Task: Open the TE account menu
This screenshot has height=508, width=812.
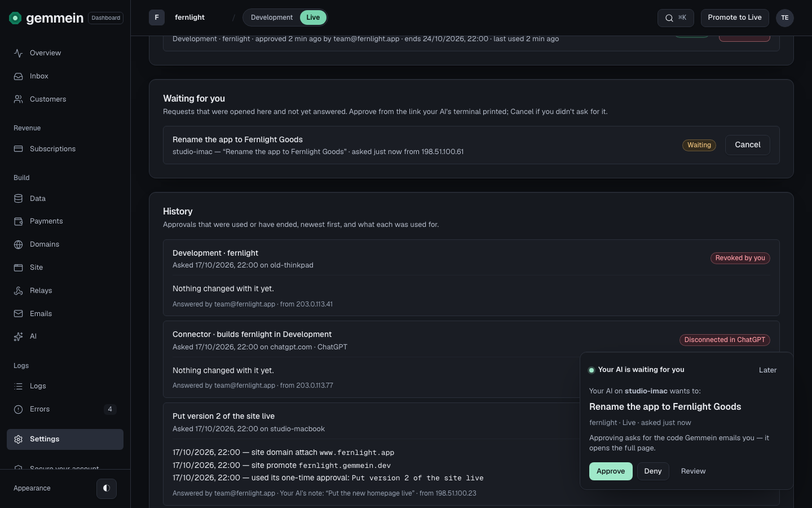Action: point(785,17)
